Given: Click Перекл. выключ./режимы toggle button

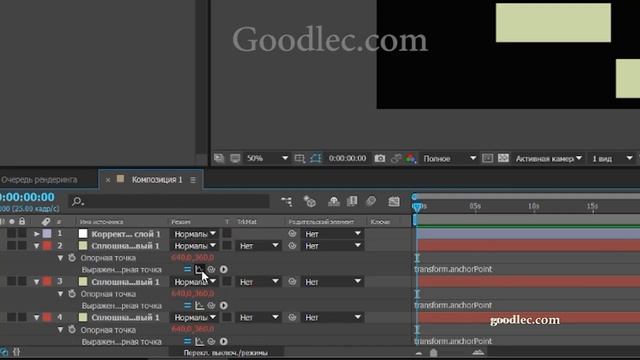Looking at the screenshot, I should [226, 353].
